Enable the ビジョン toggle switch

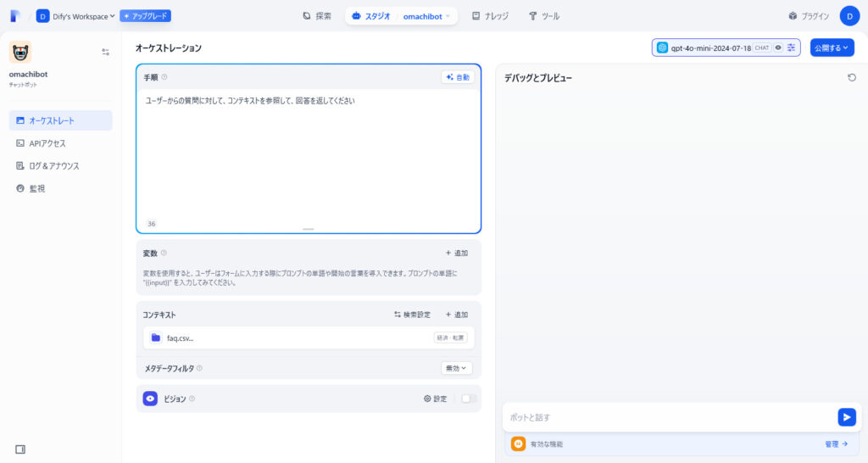click(x=469, y=399)
